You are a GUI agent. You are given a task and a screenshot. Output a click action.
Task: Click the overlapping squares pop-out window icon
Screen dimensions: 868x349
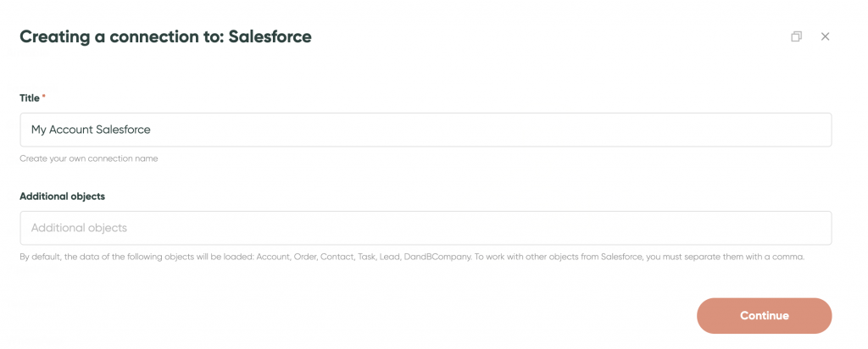(796, 36)
